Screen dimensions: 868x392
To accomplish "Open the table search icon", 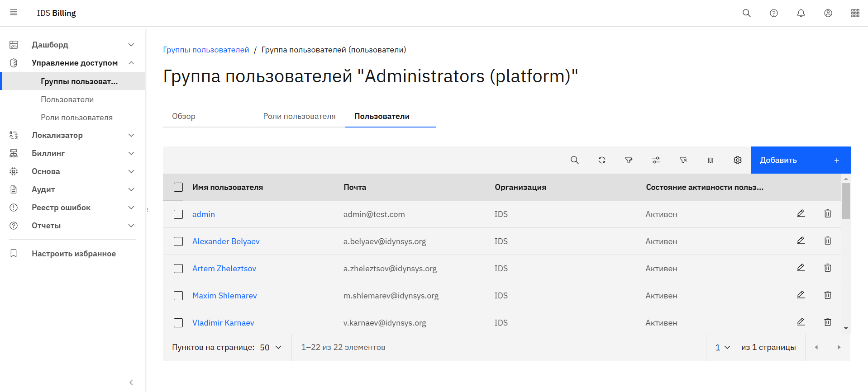I will [574, 160].
